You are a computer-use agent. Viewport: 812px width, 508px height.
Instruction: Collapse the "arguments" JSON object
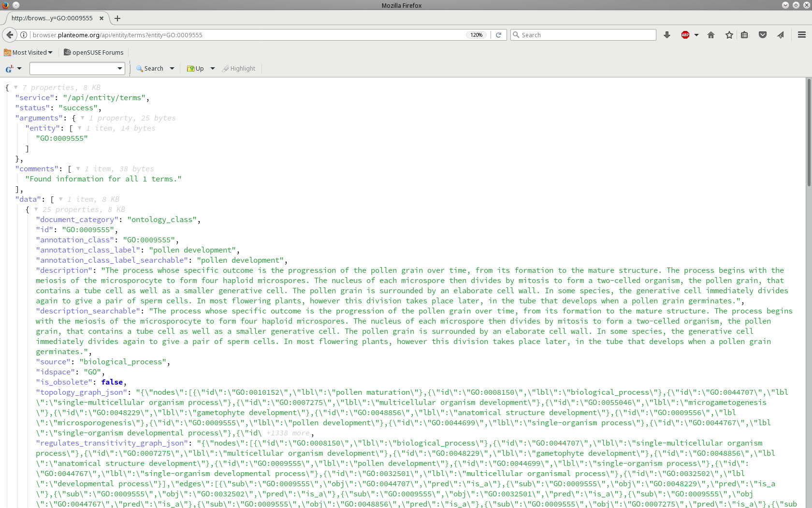83,118
